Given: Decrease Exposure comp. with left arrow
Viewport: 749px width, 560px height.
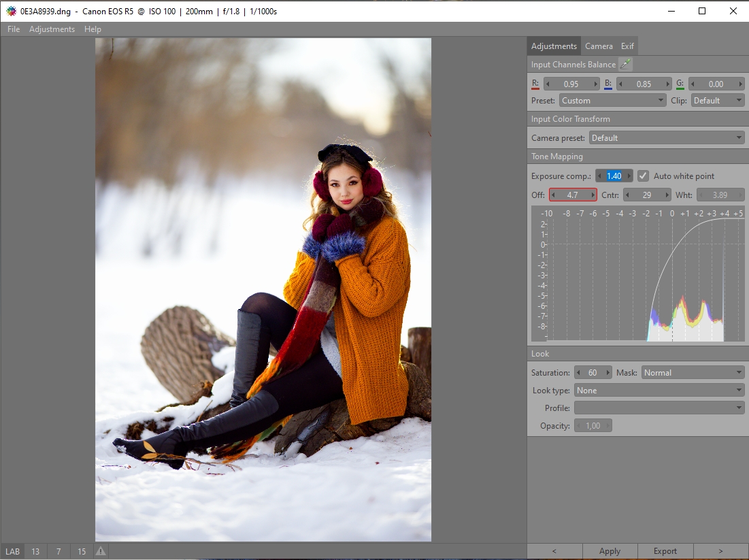Looking at the screenshot, I should pyautogui.click(x=599, y=176).
